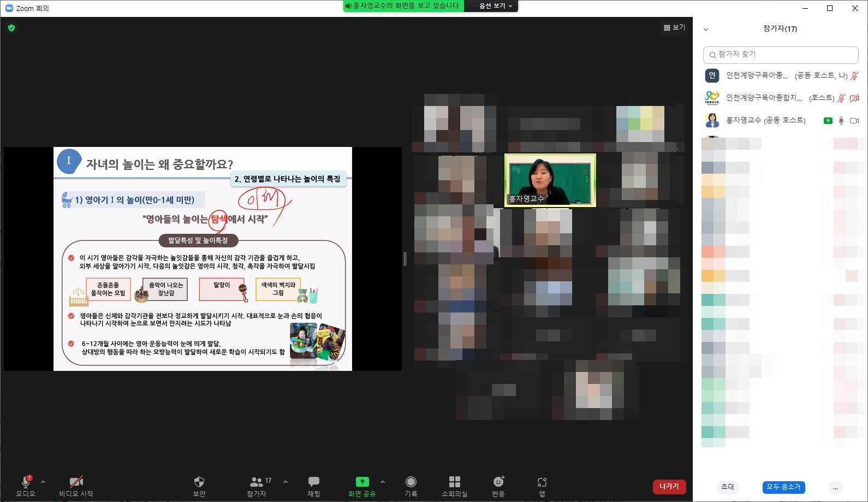Open 소회의실 breakout rooms icon

pos(454,482)
